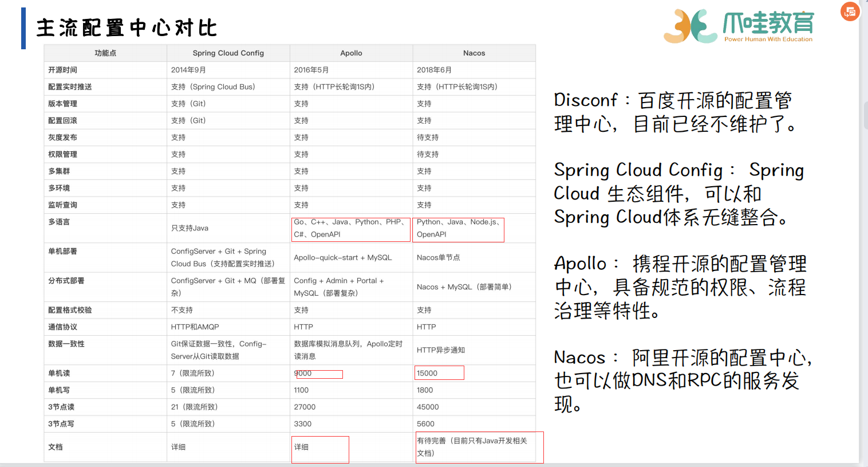Click the 5600 value

tap(425, 424)
